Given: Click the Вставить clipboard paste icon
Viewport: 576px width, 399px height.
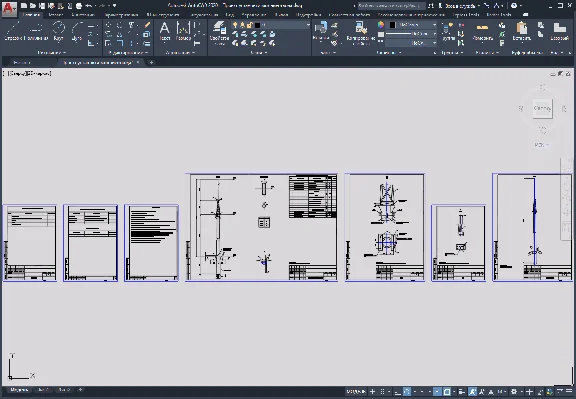Looking at the screenshot, I should [521, 31].
